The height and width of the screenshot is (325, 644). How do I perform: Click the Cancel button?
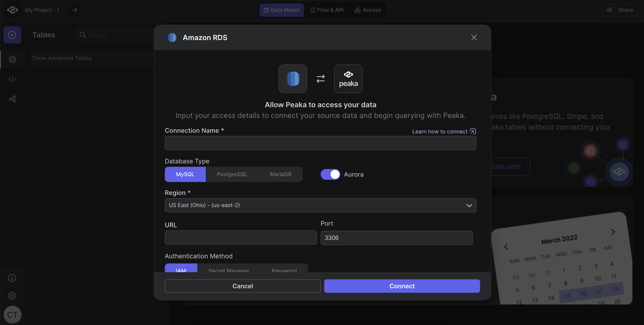point(243,286)
